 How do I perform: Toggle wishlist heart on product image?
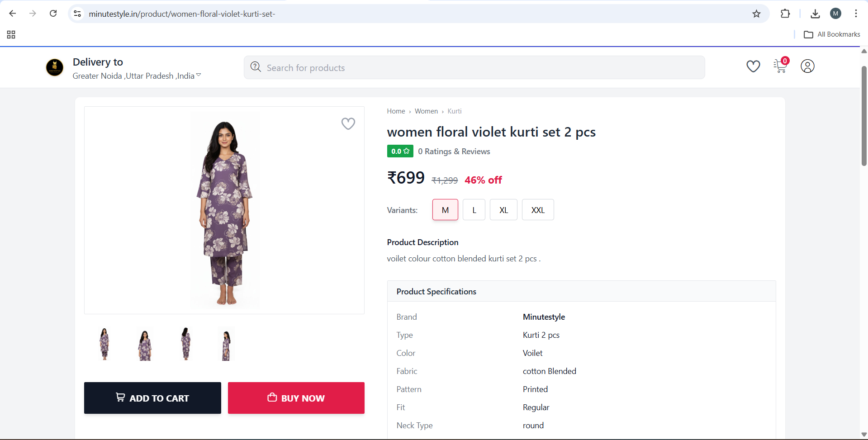tap(348, 123)
